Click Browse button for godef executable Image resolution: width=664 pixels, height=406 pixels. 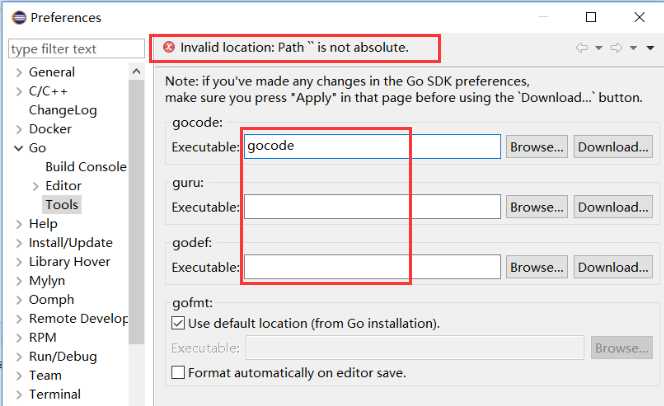point(537,267)
